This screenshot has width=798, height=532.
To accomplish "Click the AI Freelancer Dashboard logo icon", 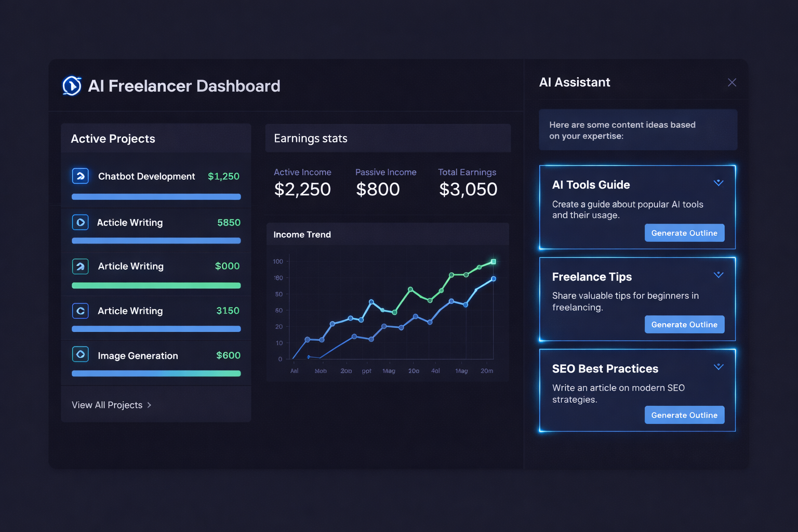I will click(72, 86).
